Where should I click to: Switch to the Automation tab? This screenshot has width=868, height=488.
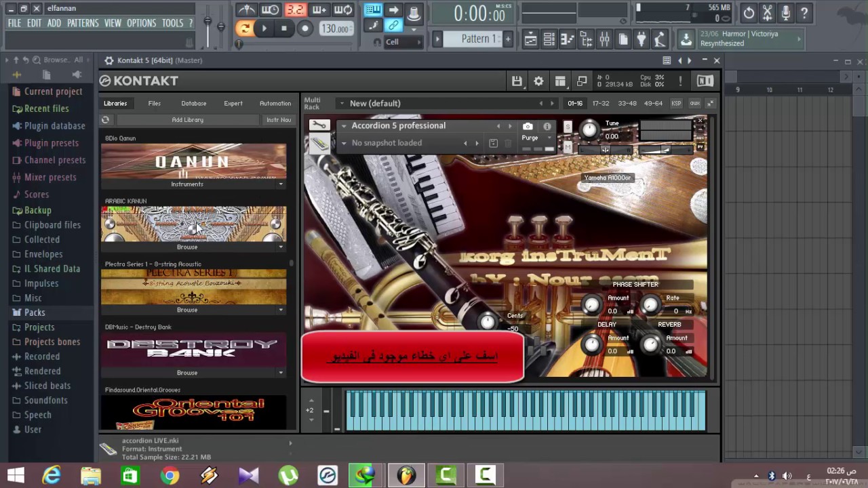click(275, 104)
